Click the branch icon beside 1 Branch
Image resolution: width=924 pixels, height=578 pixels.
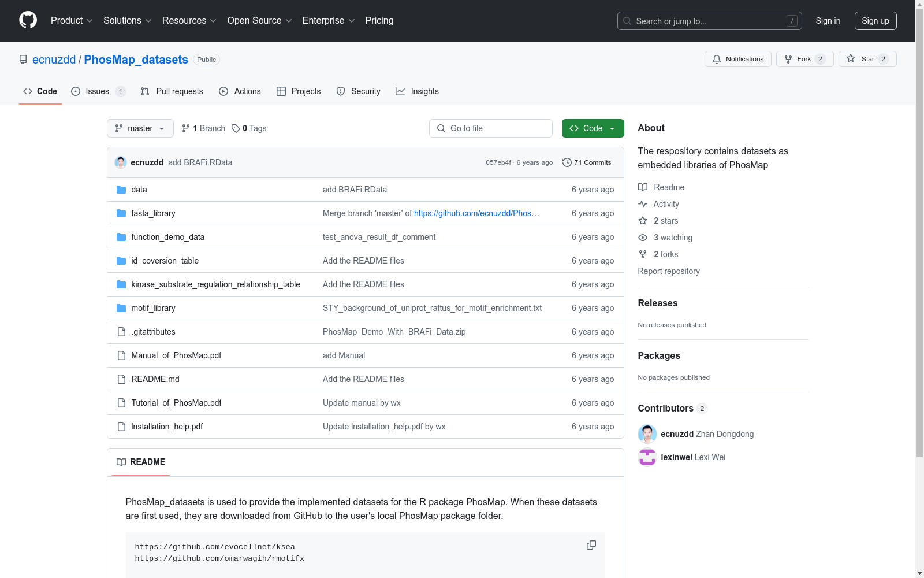tap(186, 128)
